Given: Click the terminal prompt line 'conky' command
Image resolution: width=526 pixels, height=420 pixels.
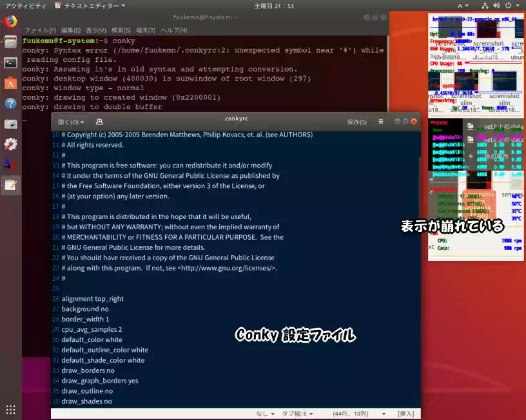Looking at the screenshot, I should point(124,41).
